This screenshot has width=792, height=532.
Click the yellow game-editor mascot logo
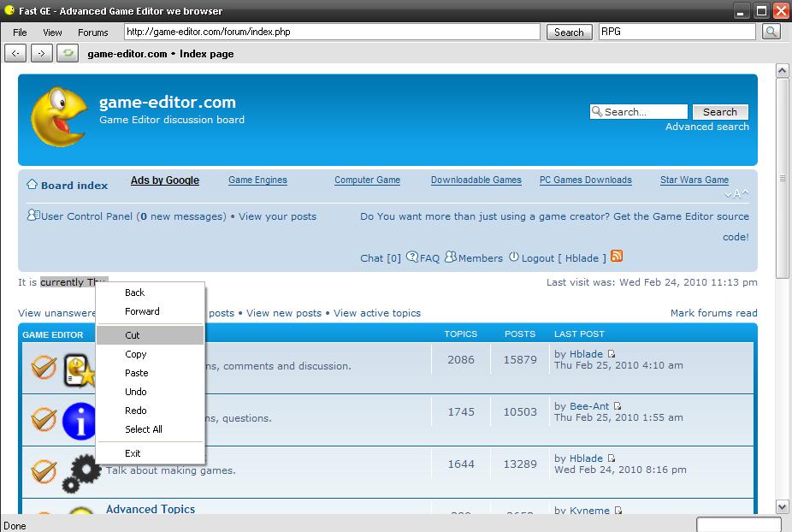(x=59, y=116)
